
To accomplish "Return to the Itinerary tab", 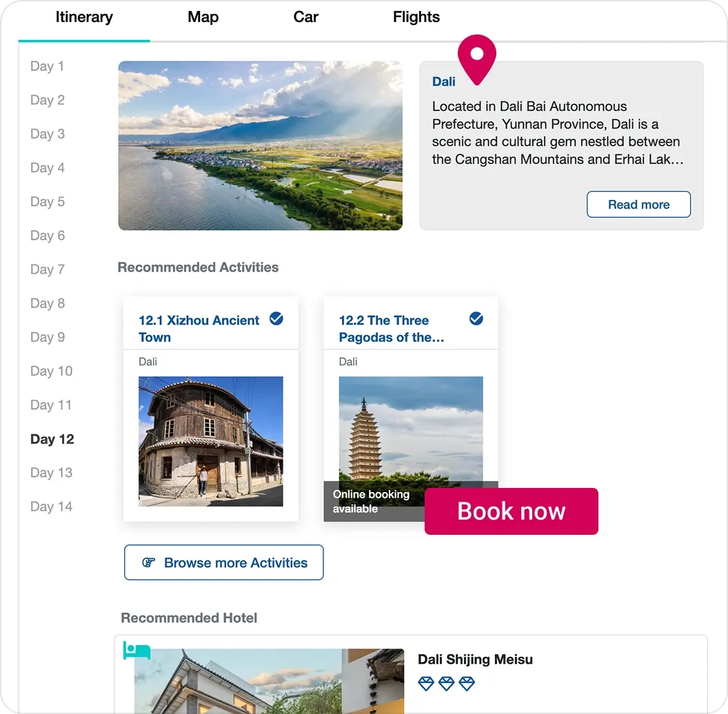I will [x=84, y=17].
